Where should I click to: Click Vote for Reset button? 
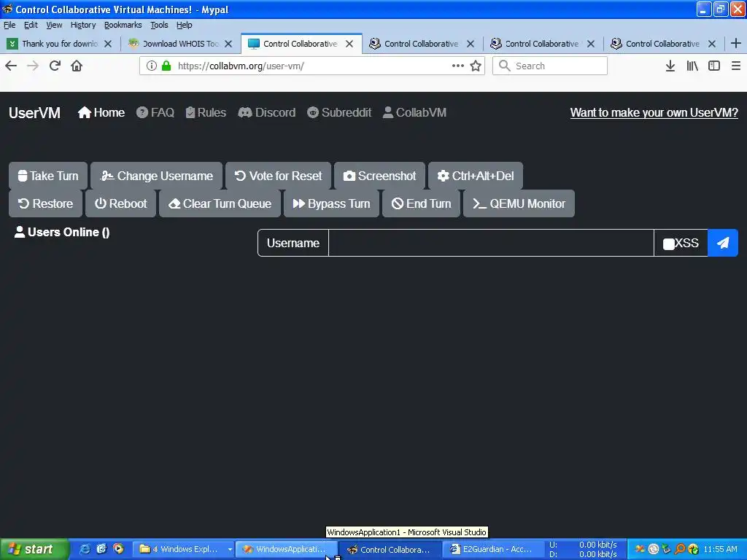[278, 176]
